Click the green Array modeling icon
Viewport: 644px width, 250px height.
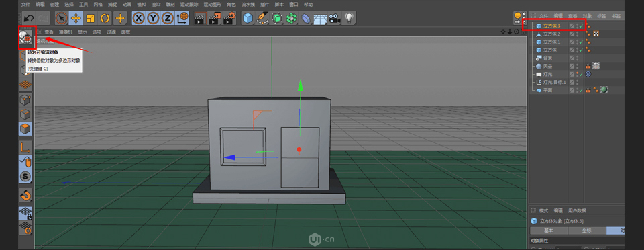292,18
